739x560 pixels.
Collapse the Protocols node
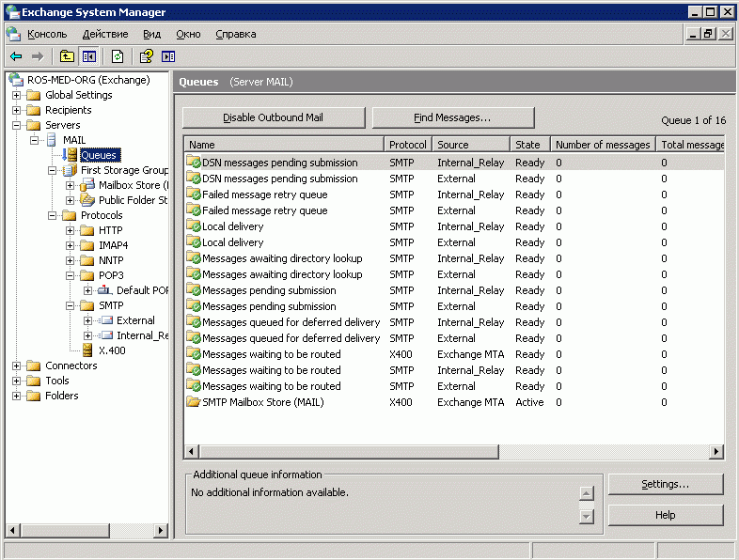tap(53, 215)
